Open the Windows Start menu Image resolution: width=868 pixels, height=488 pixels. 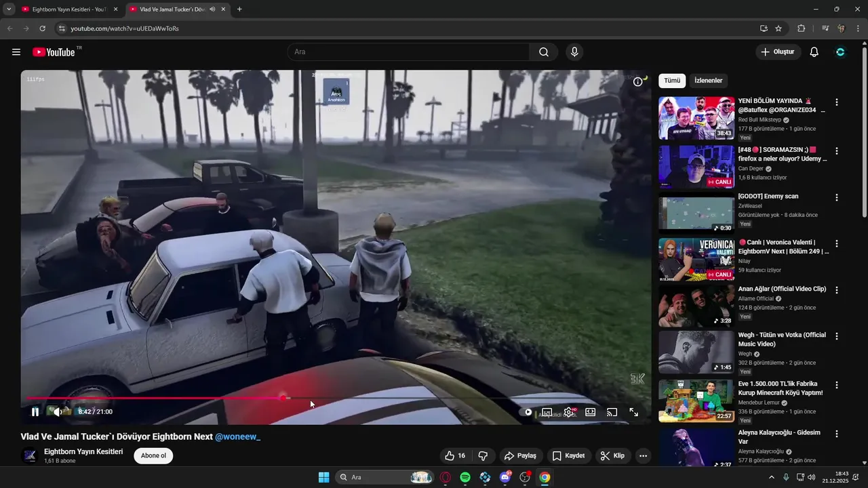click(x=323, y=477)
